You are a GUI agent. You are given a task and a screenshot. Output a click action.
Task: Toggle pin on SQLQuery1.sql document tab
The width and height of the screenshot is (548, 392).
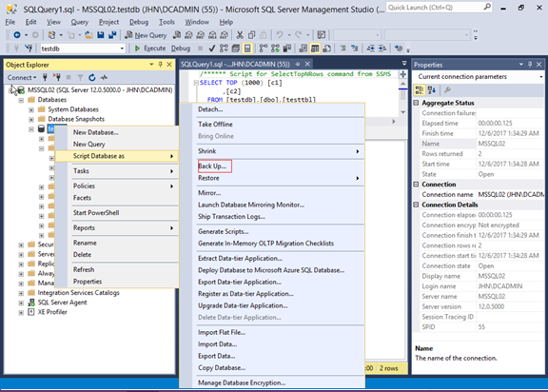(298, 64)
